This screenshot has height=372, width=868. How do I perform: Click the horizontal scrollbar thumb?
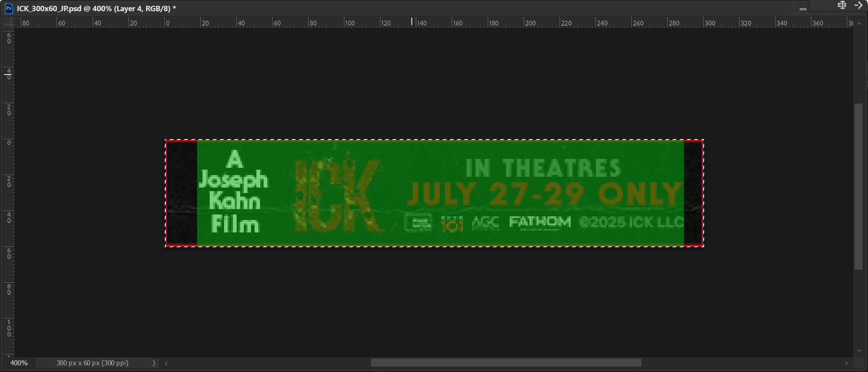[x=506, y=363]
